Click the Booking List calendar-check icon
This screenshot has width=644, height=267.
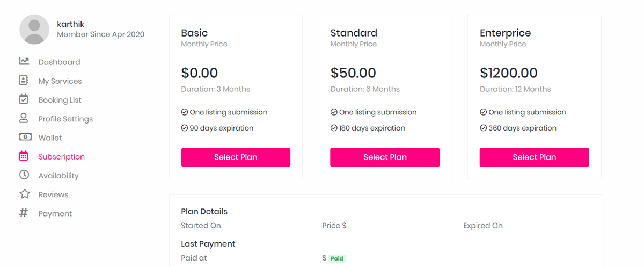[x=24, y=99]
